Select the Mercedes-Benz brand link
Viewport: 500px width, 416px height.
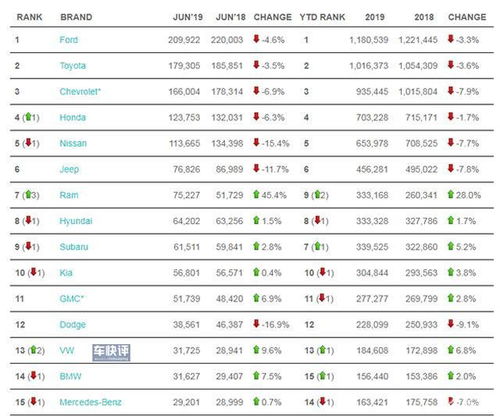[90, 402]
